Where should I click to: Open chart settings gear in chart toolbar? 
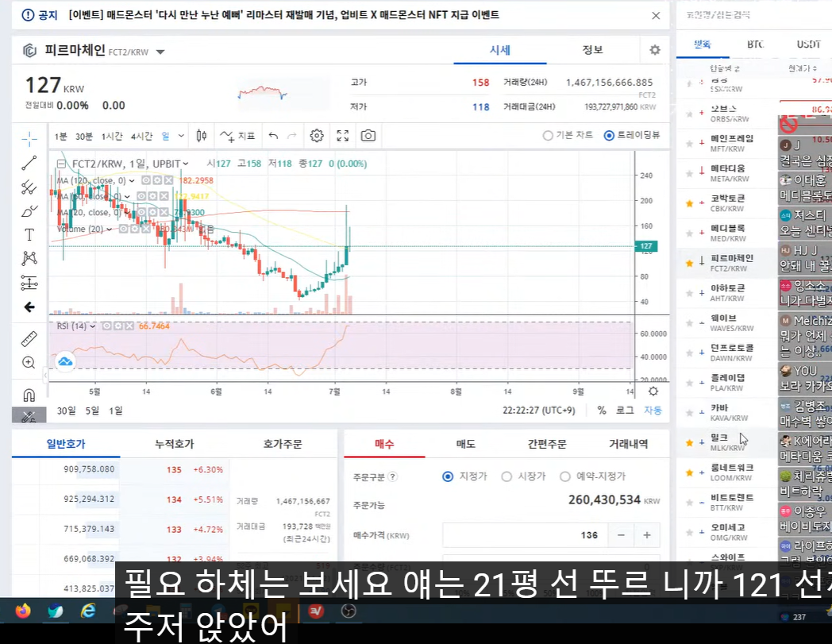pyautogui.click(x=317, y=136)
